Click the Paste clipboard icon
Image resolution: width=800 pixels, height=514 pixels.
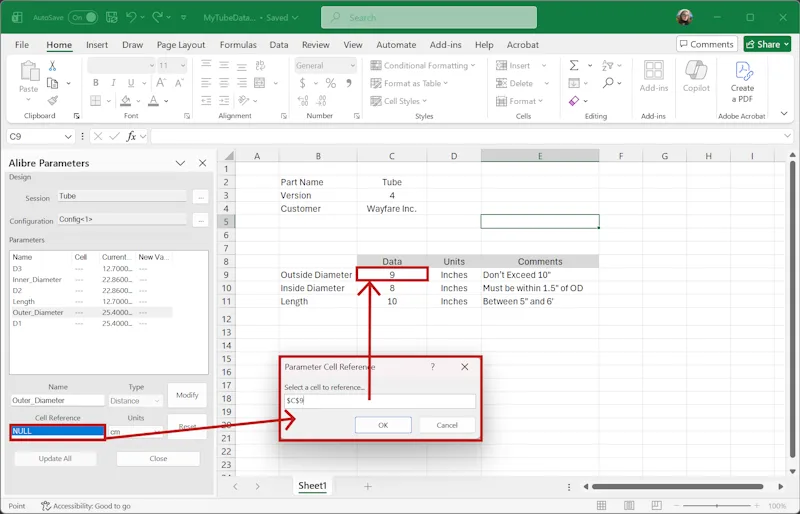29,72
